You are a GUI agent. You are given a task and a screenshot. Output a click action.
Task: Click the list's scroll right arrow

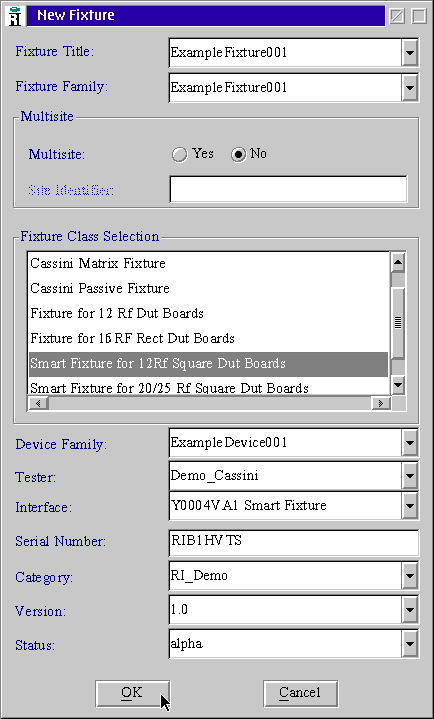tap(380, 403)
